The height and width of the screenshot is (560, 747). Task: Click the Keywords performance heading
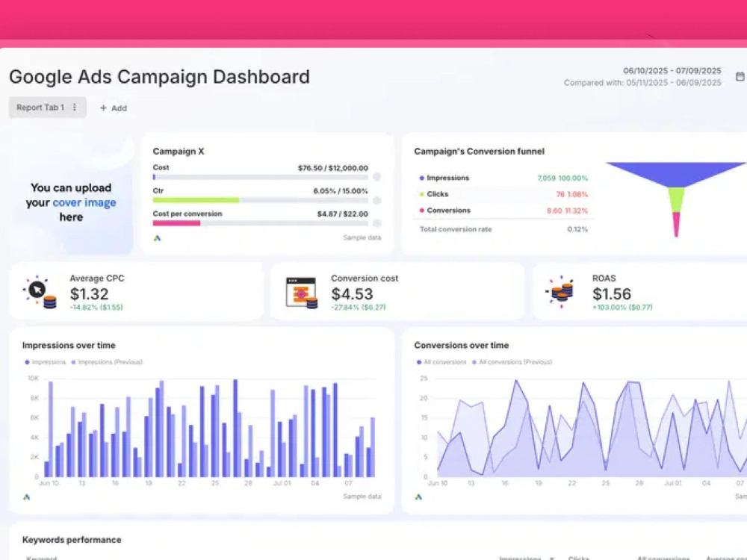click(x=72, y=540)
